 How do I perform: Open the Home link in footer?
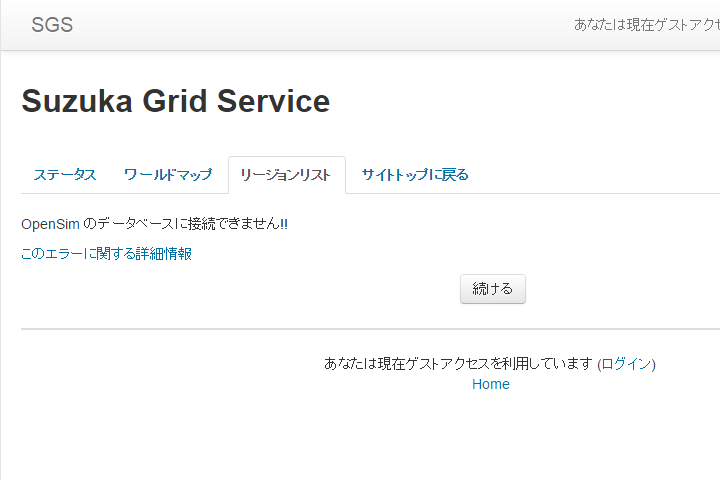tap(491, 384)
